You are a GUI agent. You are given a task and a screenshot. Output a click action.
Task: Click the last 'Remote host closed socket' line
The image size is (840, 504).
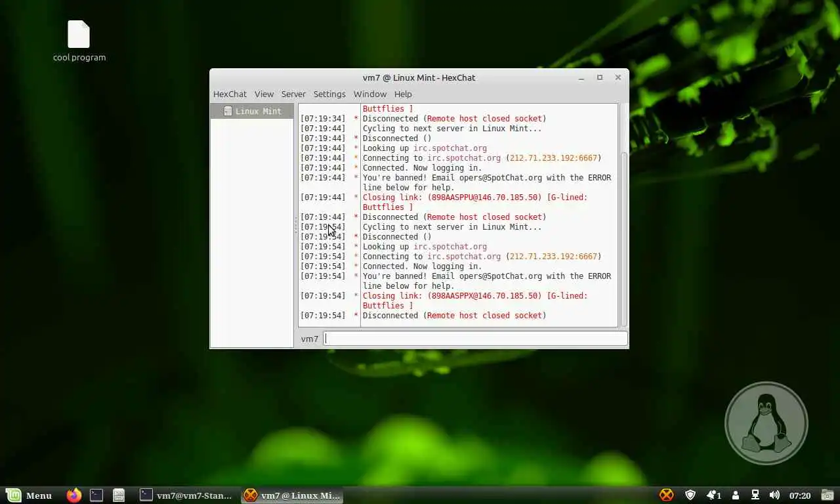pos(454,316)
